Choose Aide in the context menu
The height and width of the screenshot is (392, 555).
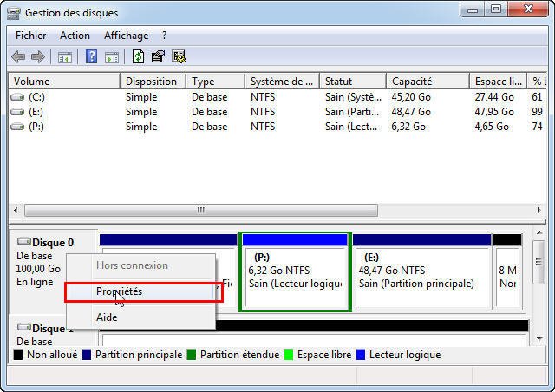(x=141, y=317)
